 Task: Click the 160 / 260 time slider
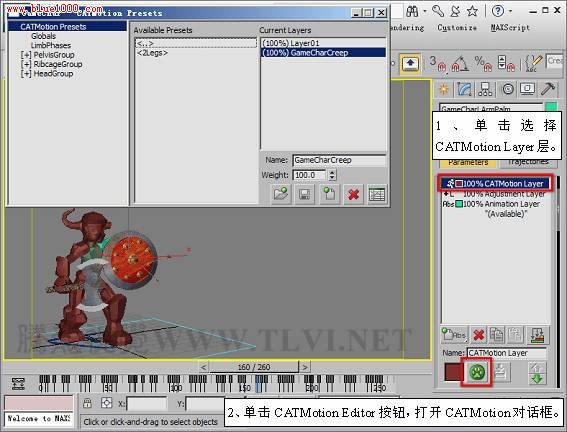254,367
